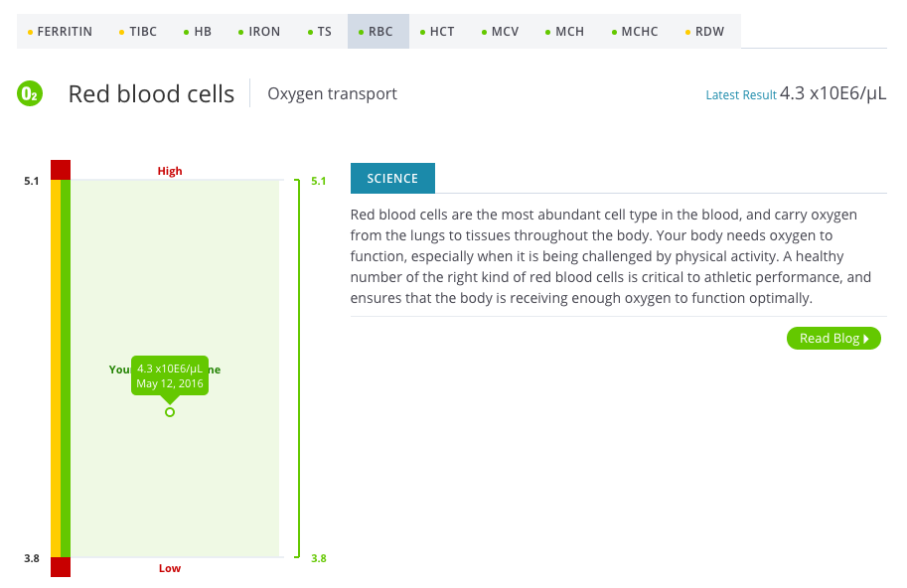Select the MCV tab
Viewport: 907px width, 588px height.
click(x=506, y=31)
